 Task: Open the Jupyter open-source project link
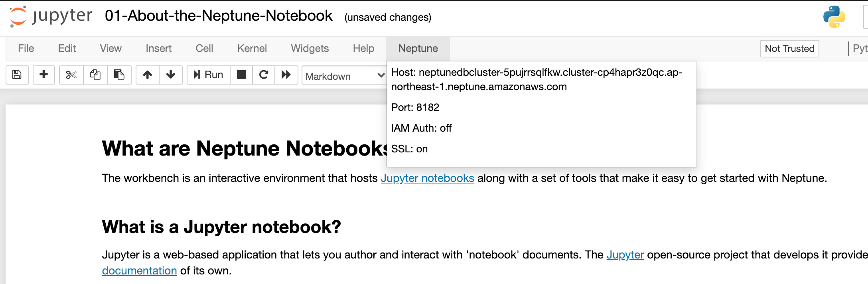point(625,254)
